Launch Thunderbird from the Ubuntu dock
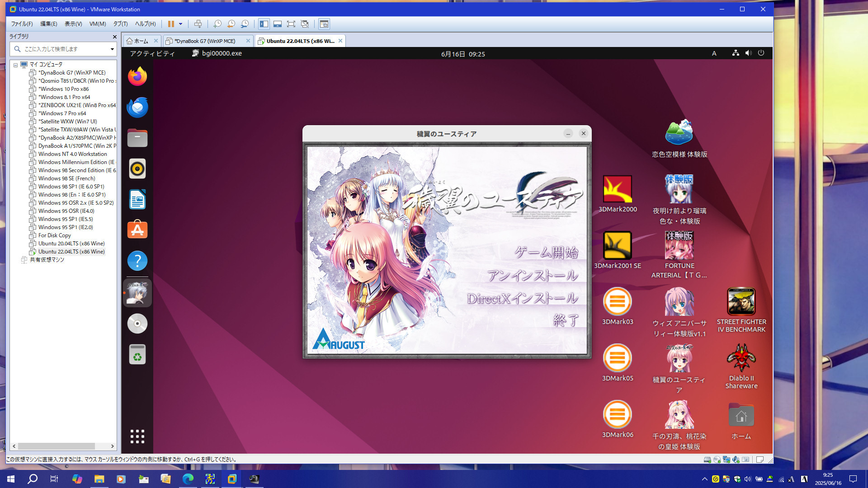 point(137,107)
